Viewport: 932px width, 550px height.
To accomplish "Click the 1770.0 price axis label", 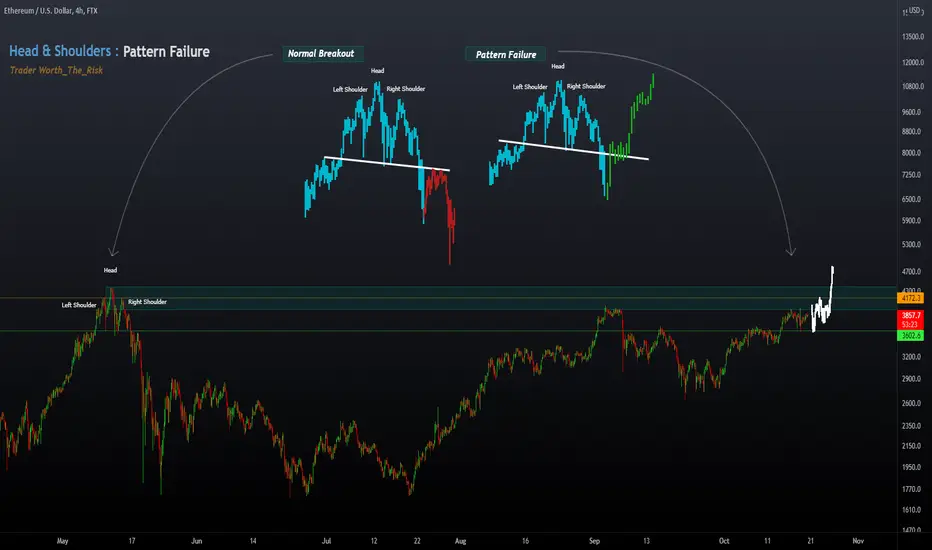I will pos(913,489).
